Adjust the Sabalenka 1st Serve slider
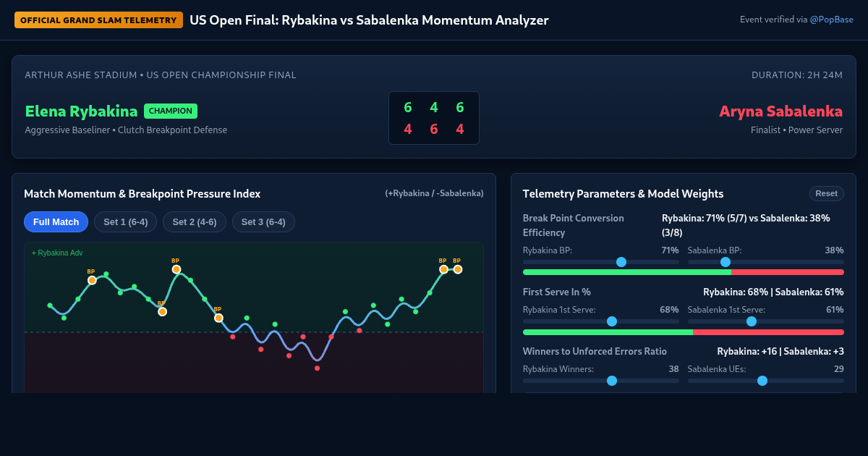 (766, 321)
